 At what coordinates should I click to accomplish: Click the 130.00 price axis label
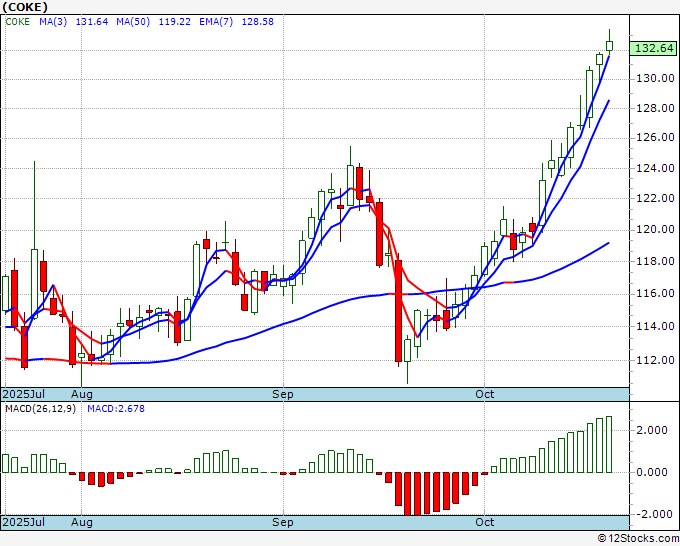655,78
